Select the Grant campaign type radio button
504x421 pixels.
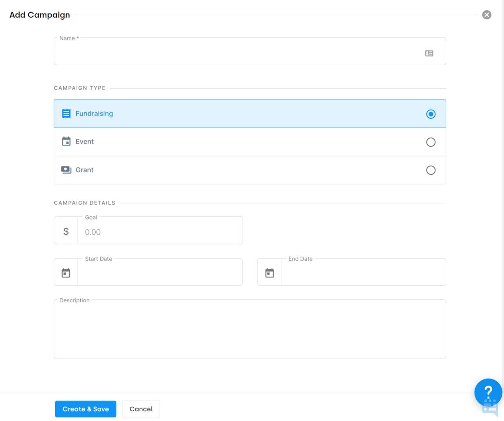431,170
